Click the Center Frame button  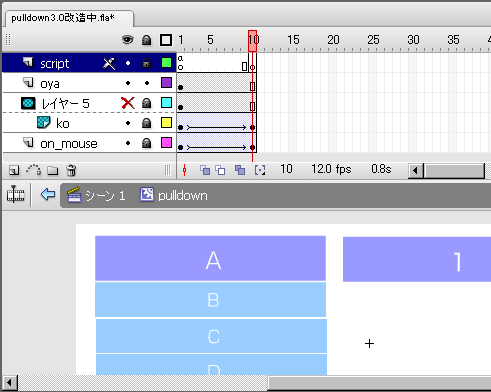click(x=184, y=170)
